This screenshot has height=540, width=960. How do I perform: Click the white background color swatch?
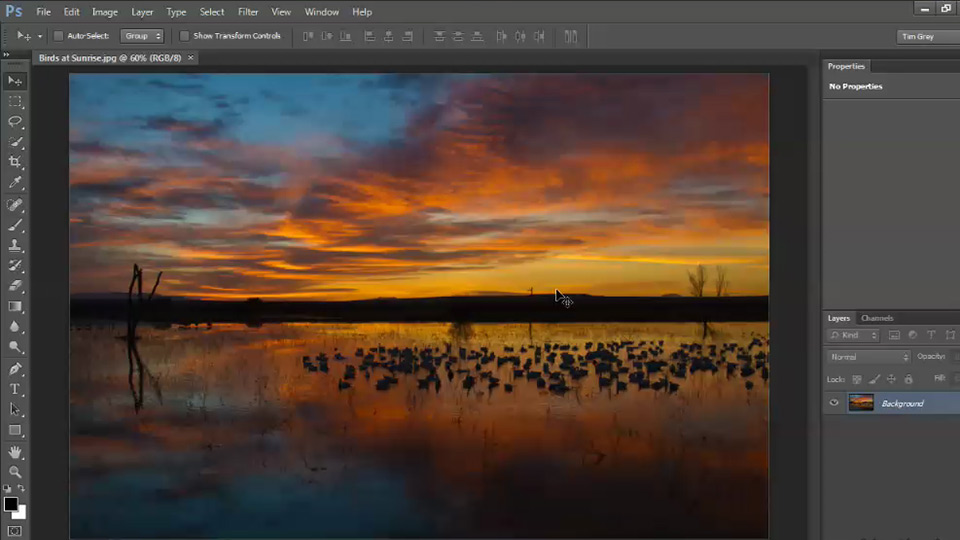22,514
